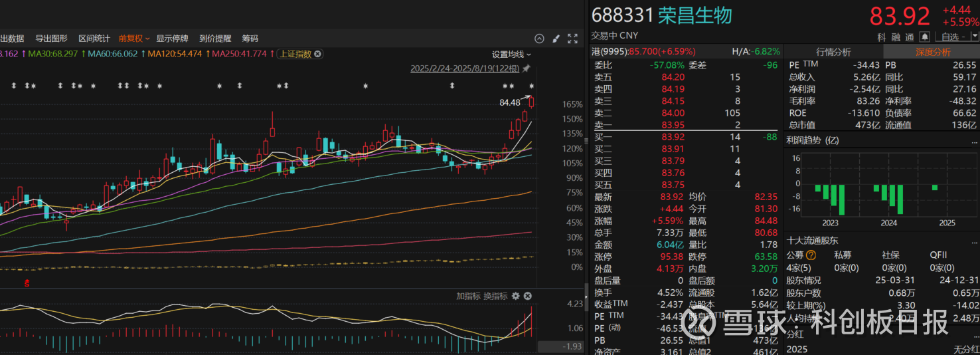Click the 总市值 473亿 value

coord(868,125)
